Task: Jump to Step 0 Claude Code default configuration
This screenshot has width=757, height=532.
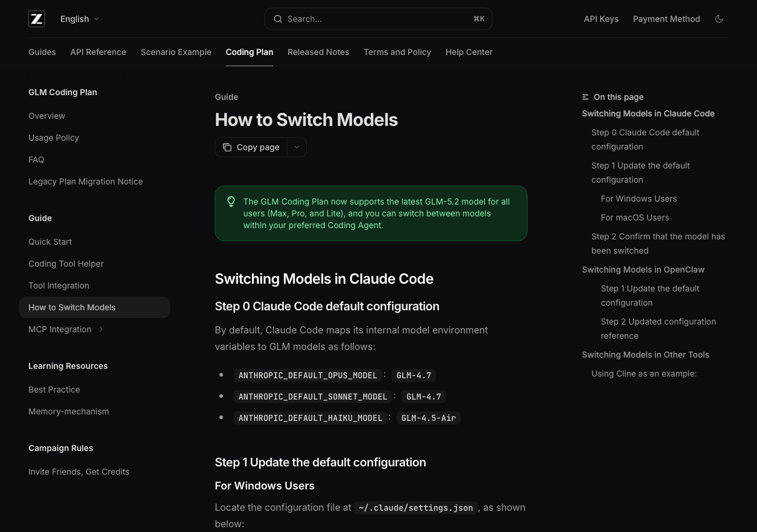Action: [645, 140]
